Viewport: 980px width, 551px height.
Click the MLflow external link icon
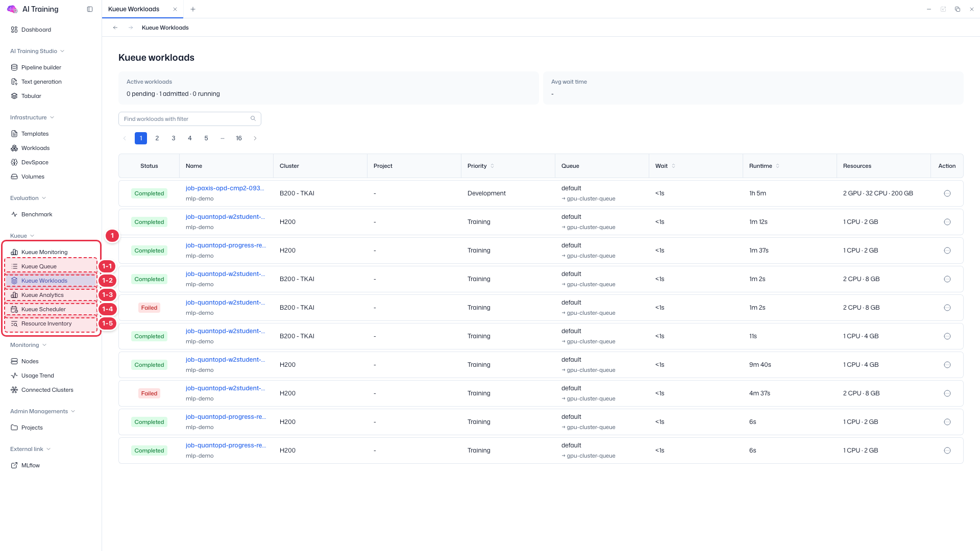(14, 465)
